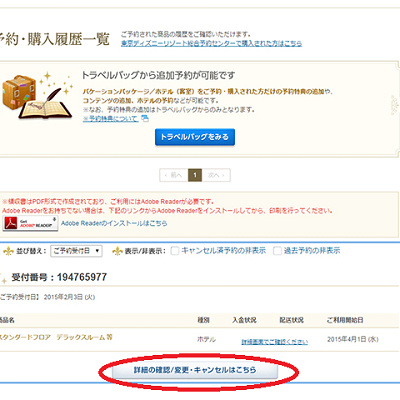Click the ホテル type cell
This screenshot has height=400, width=400.
click(x=206, y=339)
